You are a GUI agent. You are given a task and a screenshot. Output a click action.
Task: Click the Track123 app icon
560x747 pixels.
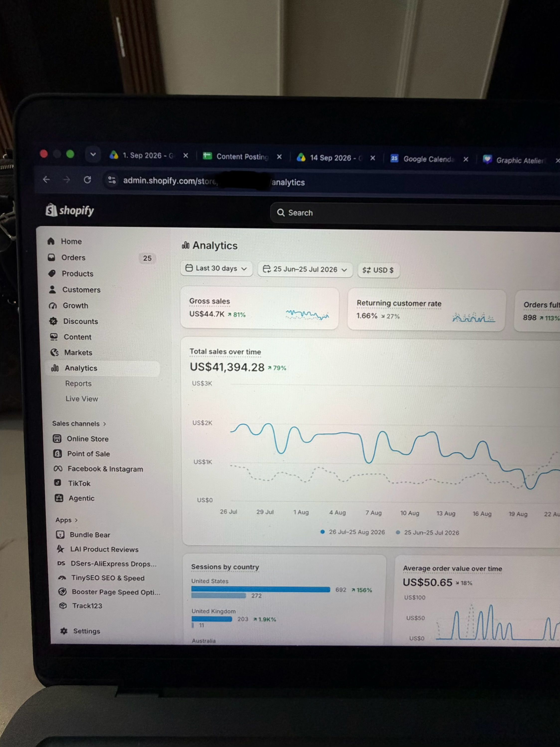pyautogui.click(x=63, y=605)
